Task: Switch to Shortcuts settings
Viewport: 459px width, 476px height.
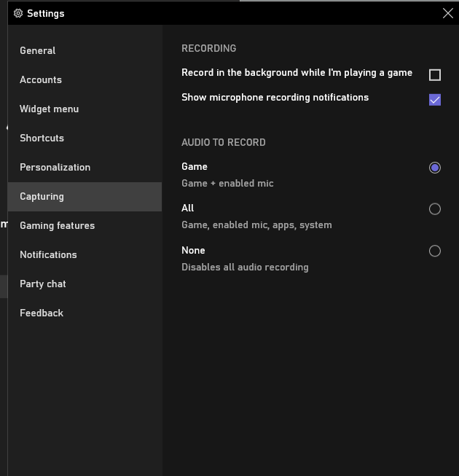Action: pos(42,138)
